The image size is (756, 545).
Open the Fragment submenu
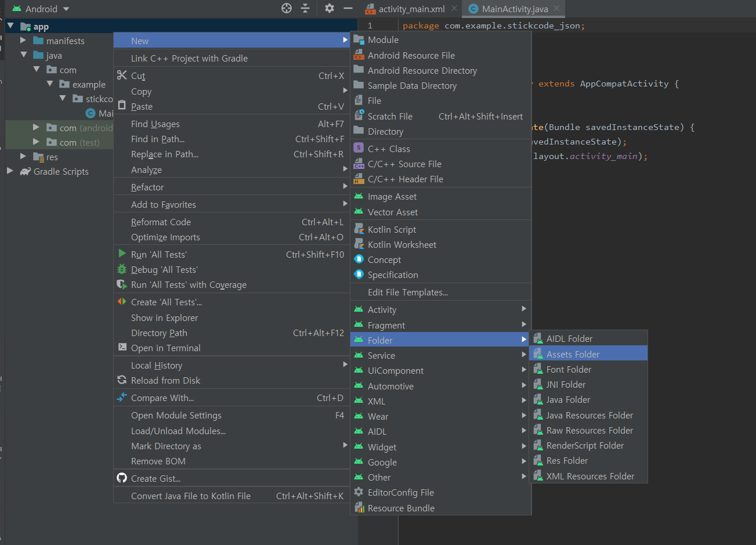[x=441, y=325]
